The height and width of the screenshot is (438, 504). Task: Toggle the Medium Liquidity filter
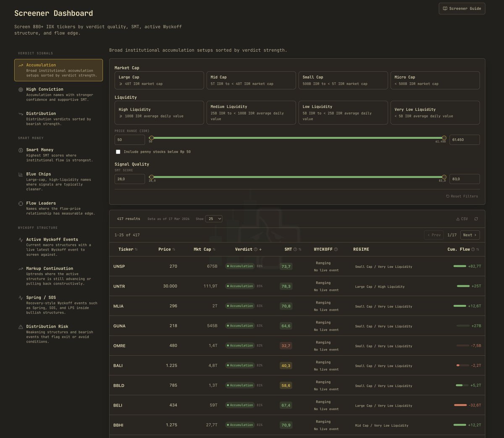(x=251, y=113)
